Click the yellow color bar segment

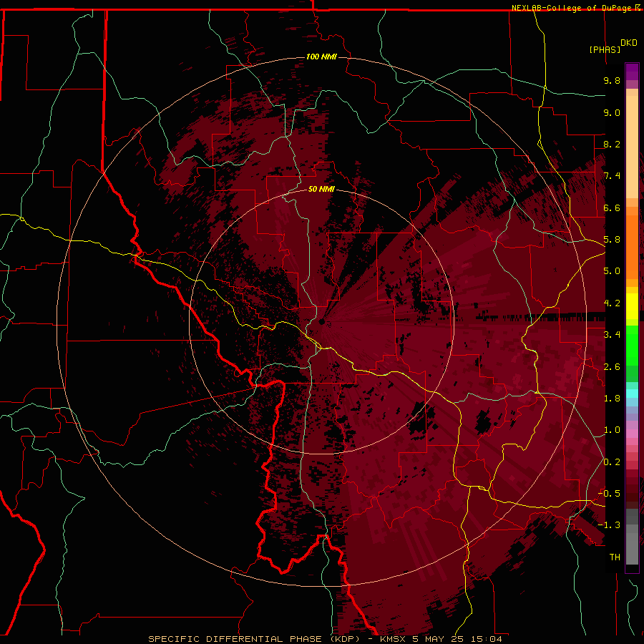click(632, 306)
